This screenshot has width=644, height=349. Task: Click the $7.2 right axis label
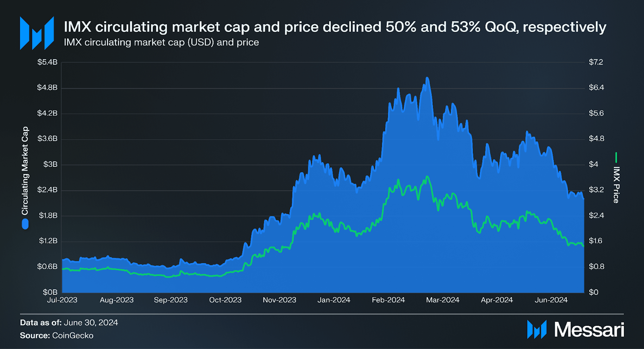(x=596, y=62)
